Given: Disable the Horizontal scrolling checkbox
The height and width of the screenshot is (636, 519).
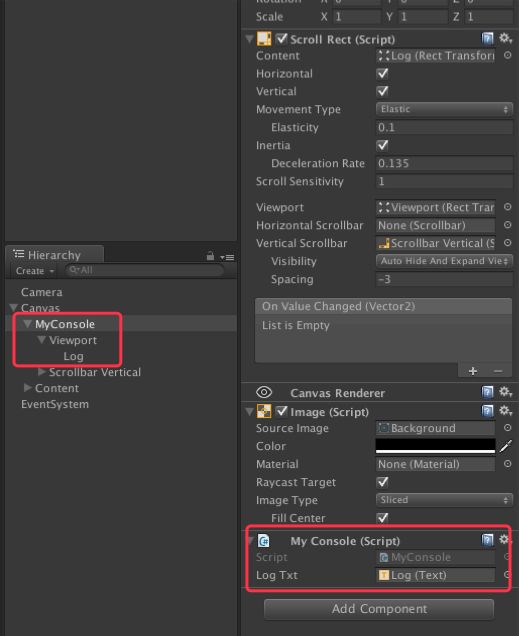Looking at the screenshot, I should [x=382, y=74].
